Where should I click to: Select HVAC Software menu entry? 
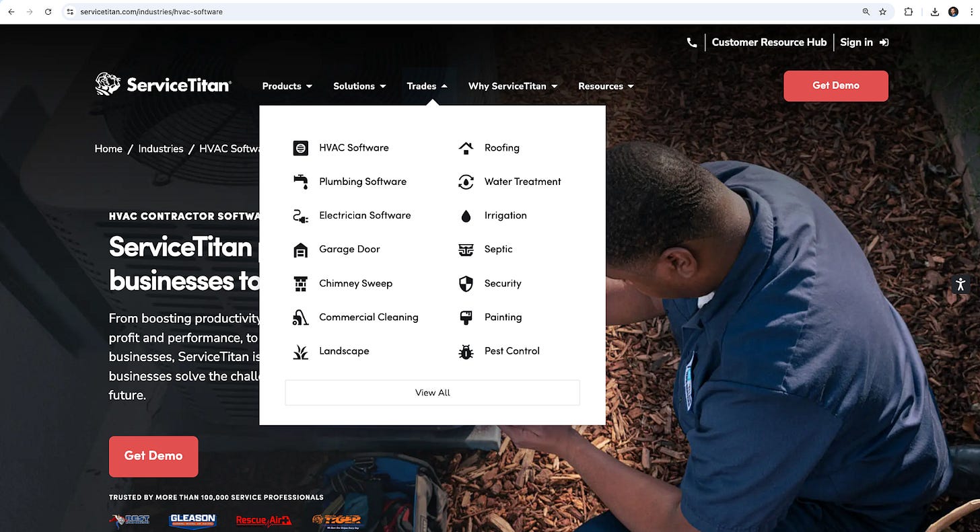coord(354,148)
